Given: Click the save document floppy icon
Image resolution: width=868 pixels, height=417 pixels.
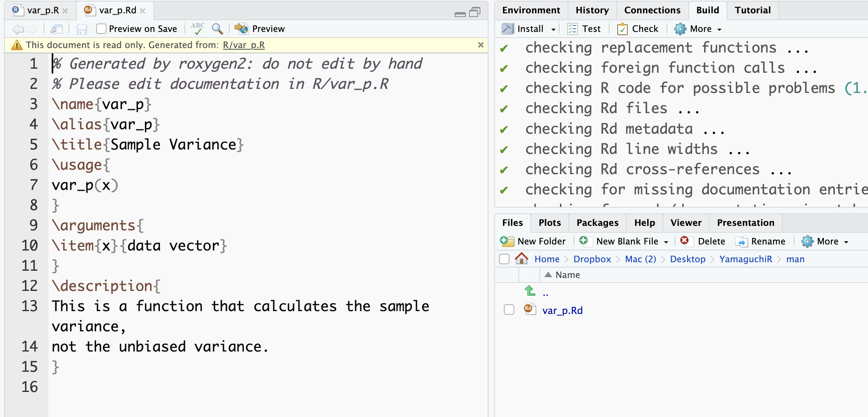Looking at the screenshot, I should [82, 29].
